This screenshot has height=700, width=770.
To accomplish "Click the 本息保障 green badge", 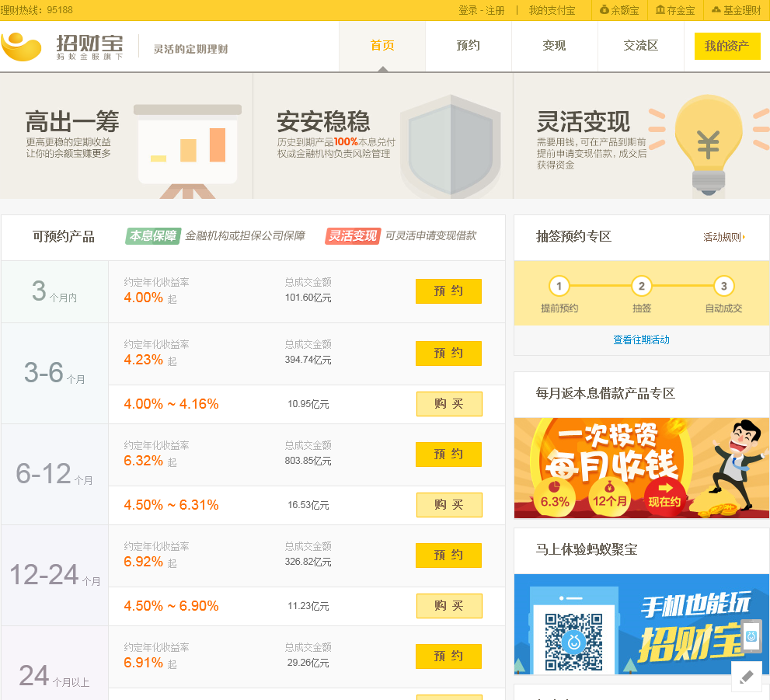I will [153, 236].
